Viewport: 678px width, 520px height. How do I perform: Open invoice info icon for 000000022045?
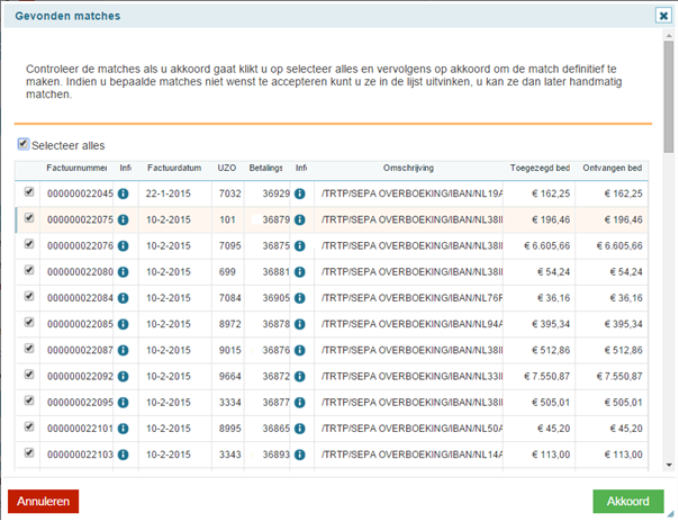(x=123, y=194)
